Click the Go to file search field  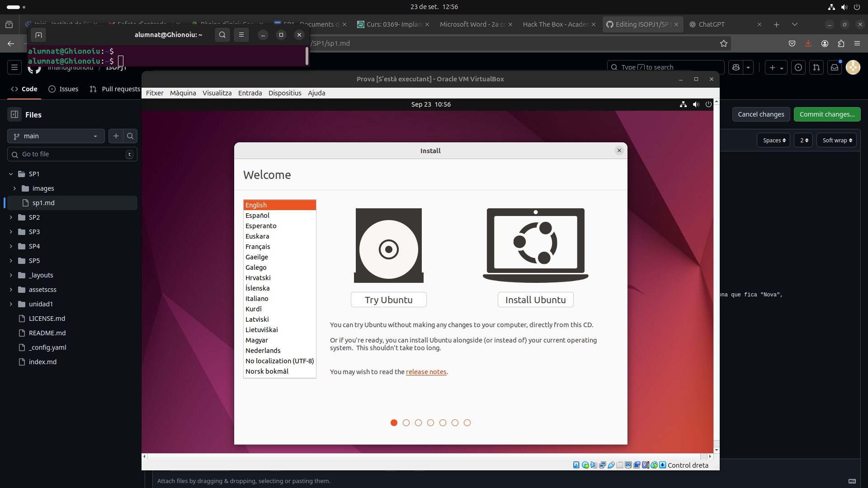72,154
